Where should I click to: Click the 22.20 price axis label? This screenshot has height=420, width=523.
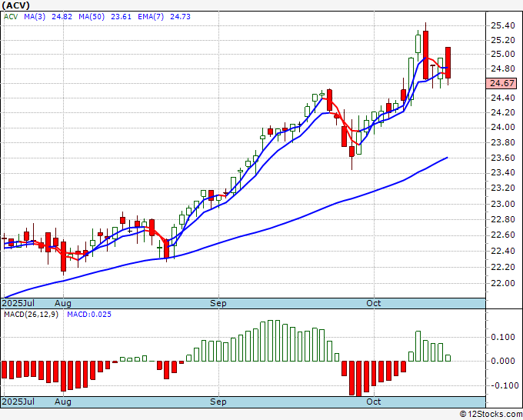[503, 267]
